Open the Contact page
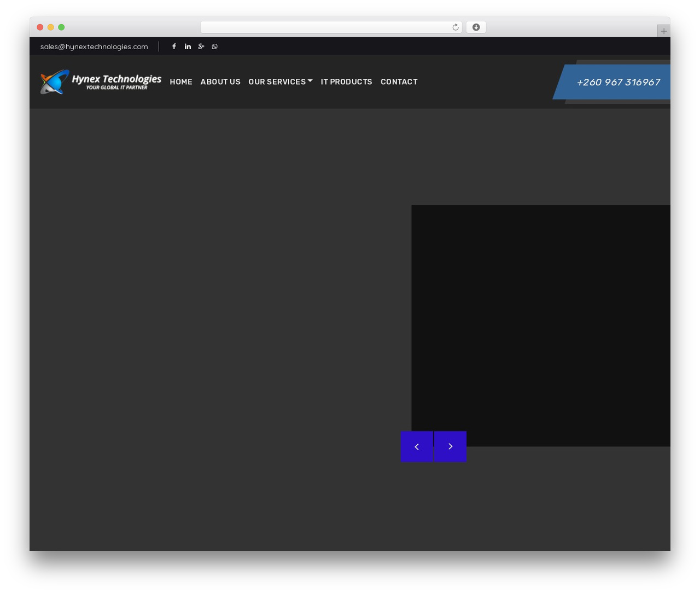 pyautogui.click(x=399, y=82)
